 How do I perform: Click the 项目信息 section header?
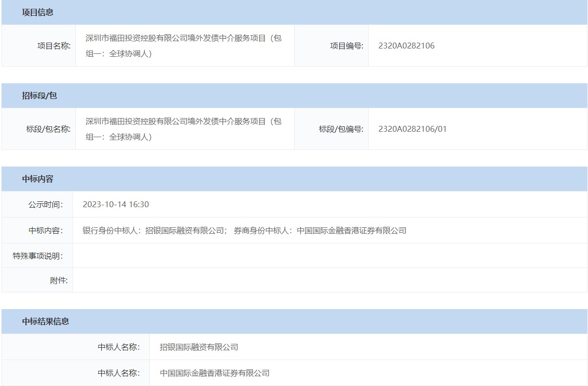(38, 12)
